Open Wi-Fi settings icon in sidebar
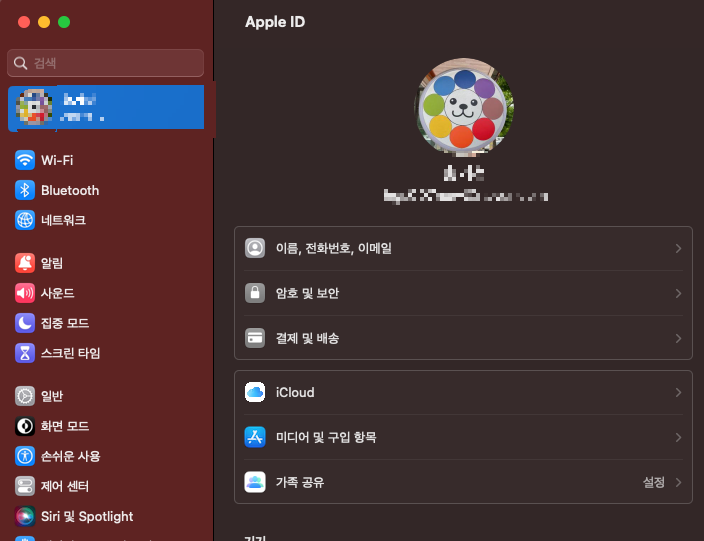 pyautogui.click(x=25, y=160)
